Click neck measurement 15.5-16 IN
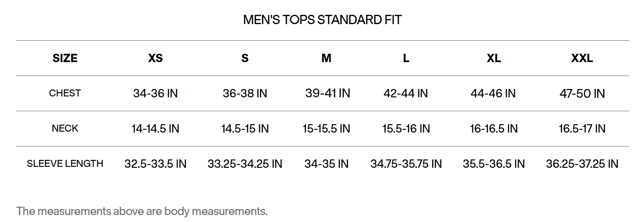This screenshot has width=644, height=222. point(406,128)
